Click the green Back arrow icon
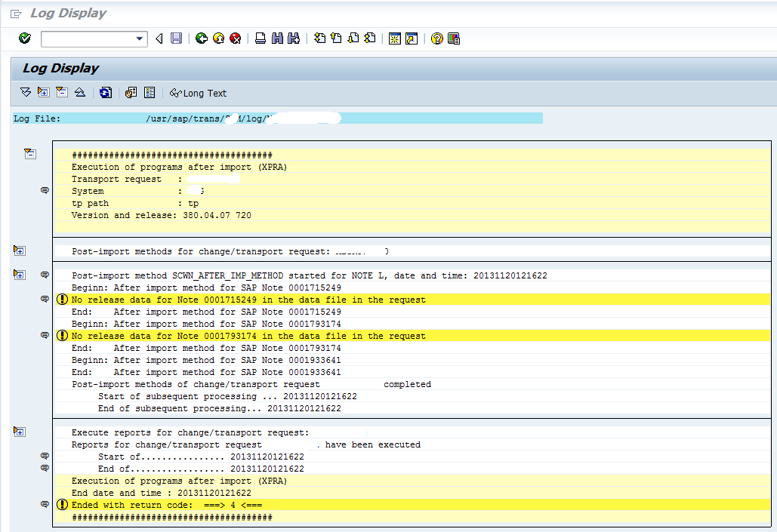Viewport: 777px width, 532px height. pyautogui.click(x=201, y=38)
